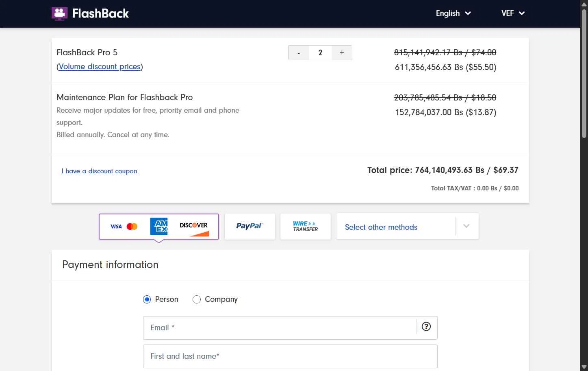Choose Wire Transfer payment method
Screen dimensions: 588x371
pos(306,227)
